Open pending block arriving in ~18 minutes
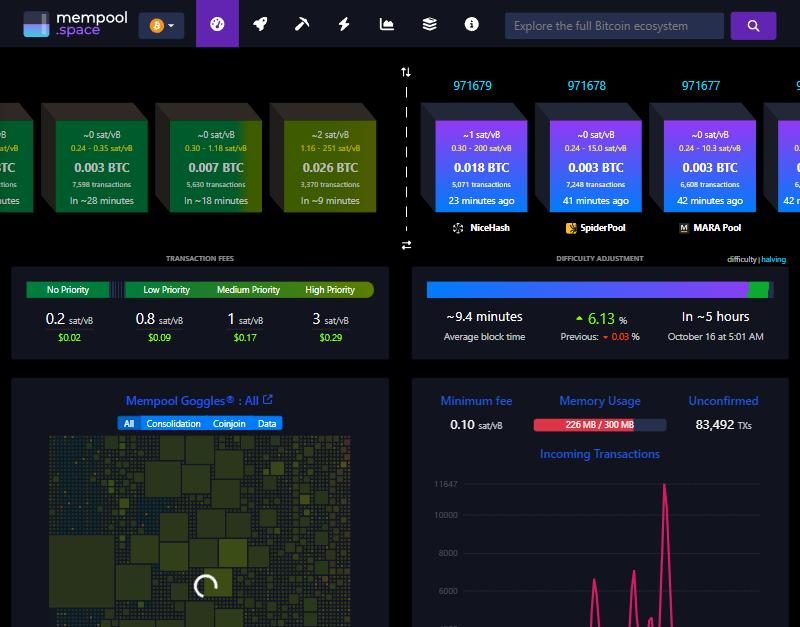The width and height of the screenshot is (800, 627). (x=216, y=166)
